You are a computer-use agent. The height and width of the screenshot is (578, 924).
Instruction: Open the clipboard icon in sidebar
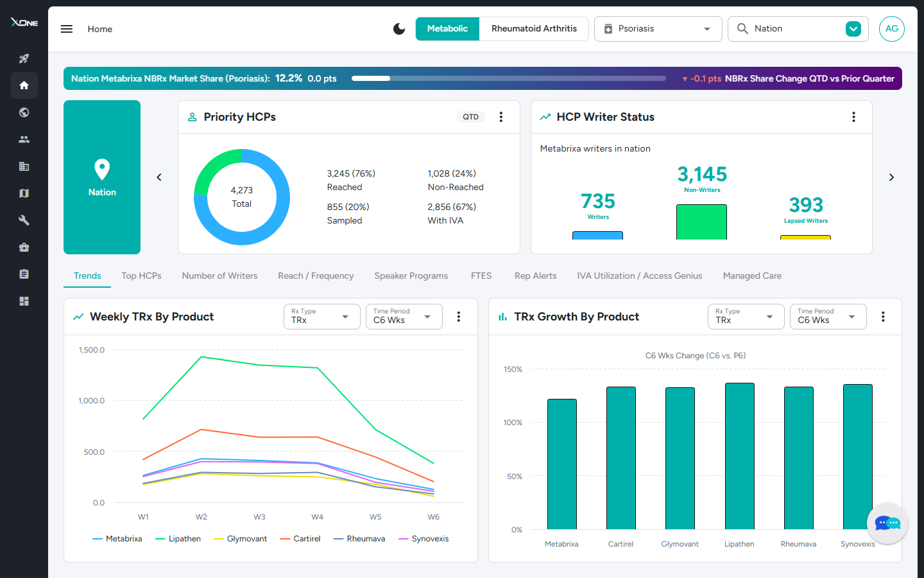tap(24, 274)
